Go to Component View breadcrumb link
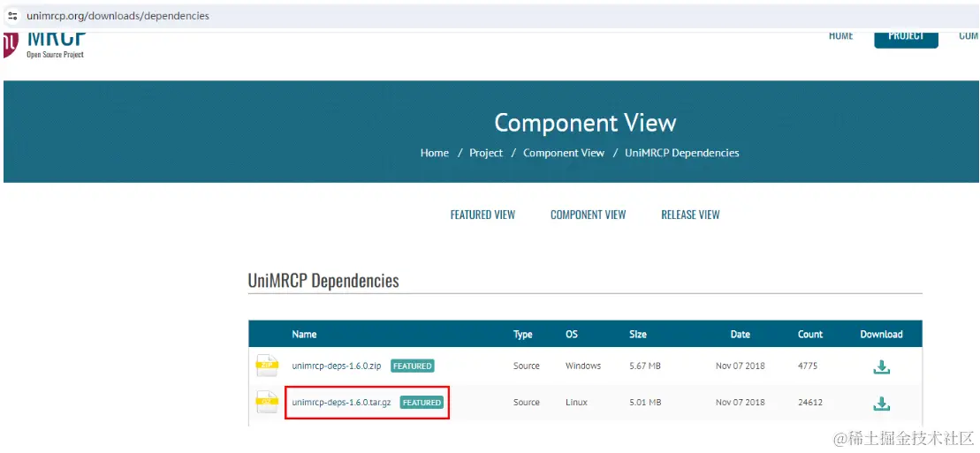980x453 pixels. coord(564,153)
